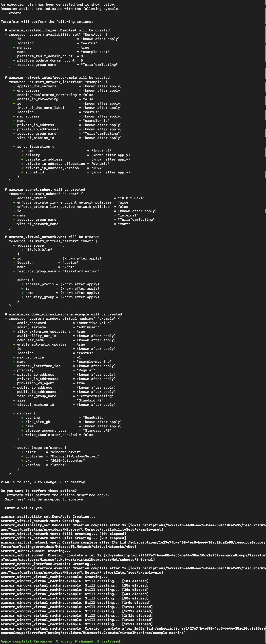
Task: Select 'enable_accelerated_networking = false' line
Action: [53, 95]
